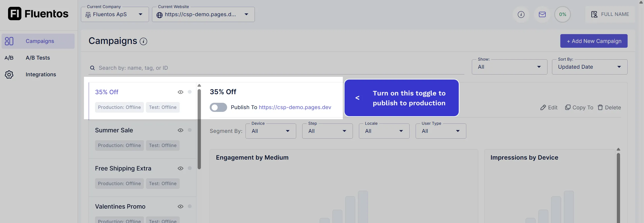
Task: Toggle eye icon for Summer Sale campaign
Action: tap(180, 130)
